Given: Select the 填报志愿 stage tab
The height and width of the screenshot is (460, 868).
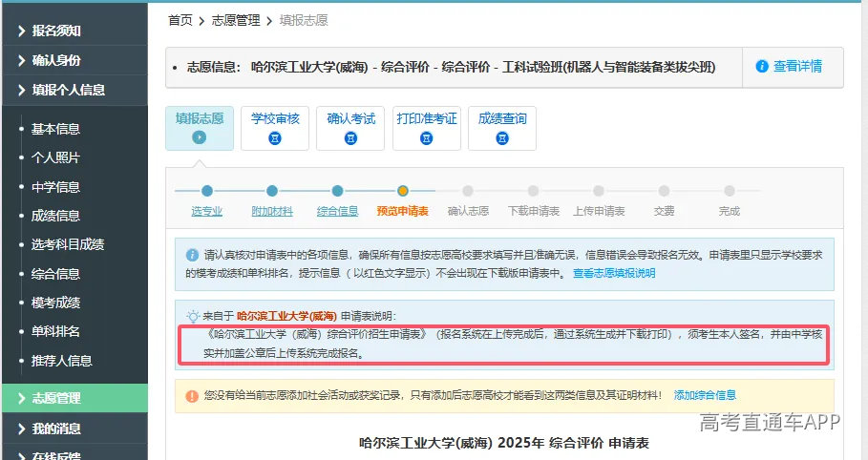Looking at the screenshot, I should [x=200, y=129].
